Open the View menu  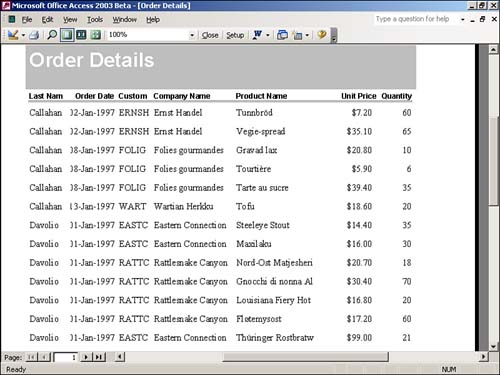coord(70,20)
